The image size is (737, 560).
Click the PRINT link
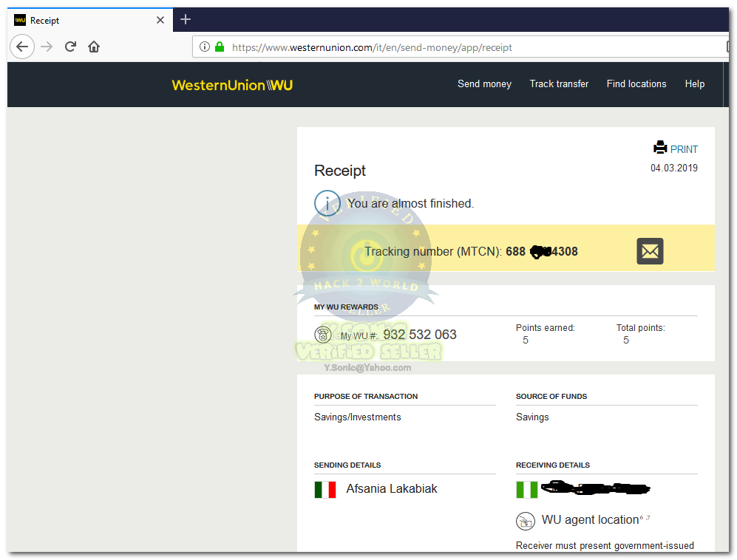click(x=684, y=149)
